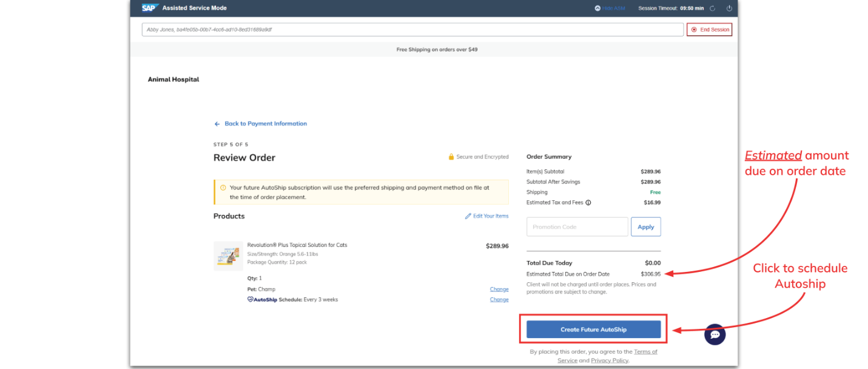Change the AutoShip schedule

point(499,300)
